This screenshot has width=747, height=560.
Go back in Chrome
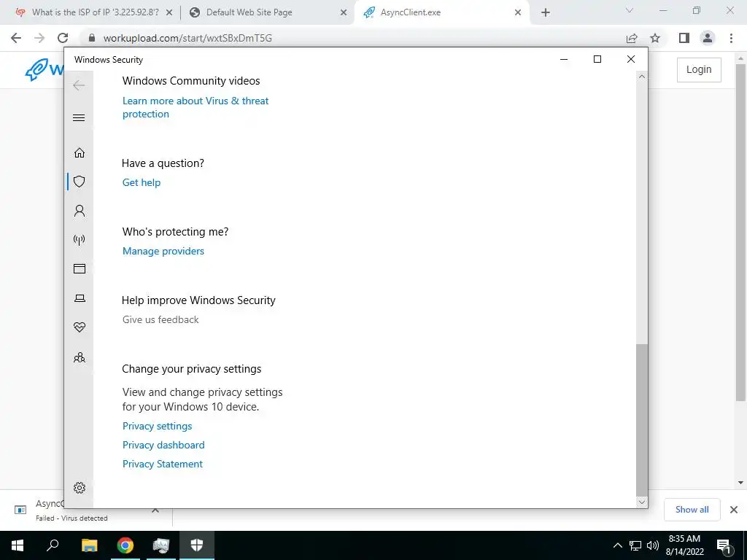tap(16, 38)
